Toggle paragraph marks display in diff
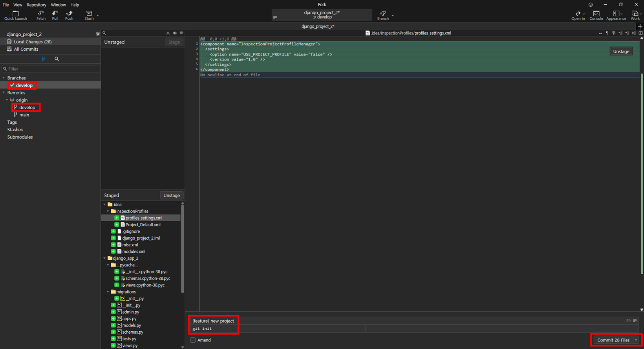 pyautogui.click(x=607, y=33)
